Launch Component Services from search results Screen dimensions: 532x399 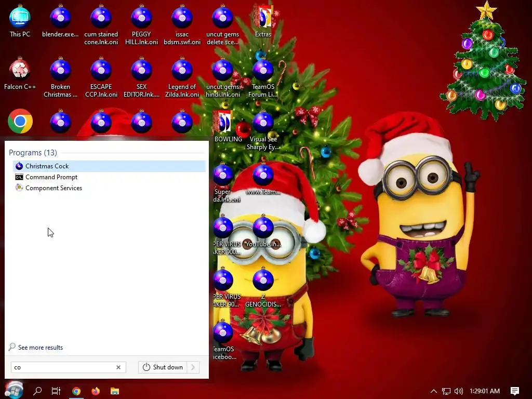pyautogui.click(x=109, y=188)
